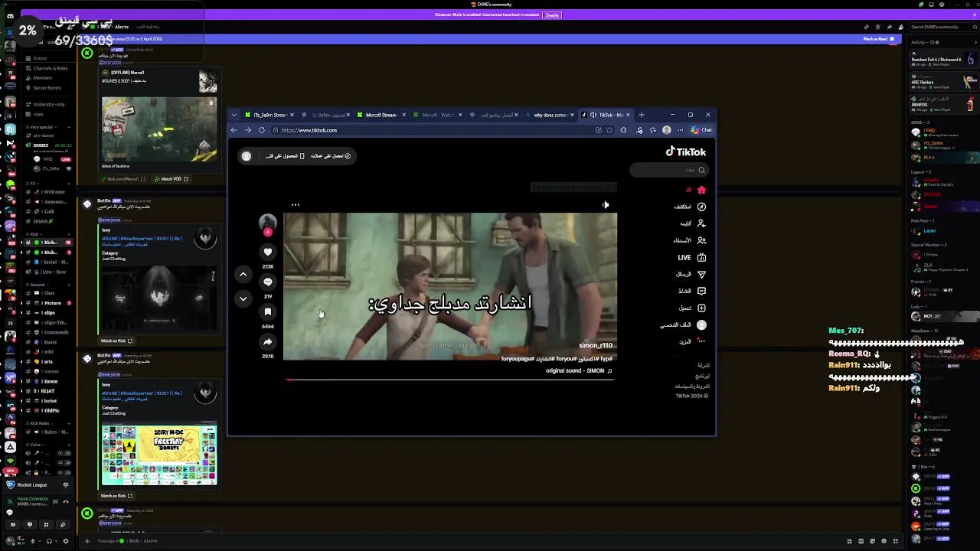Click the Watch VOD button in the Discord embed
This screenshot has width=980, height=551.
(x=171, y=179)
